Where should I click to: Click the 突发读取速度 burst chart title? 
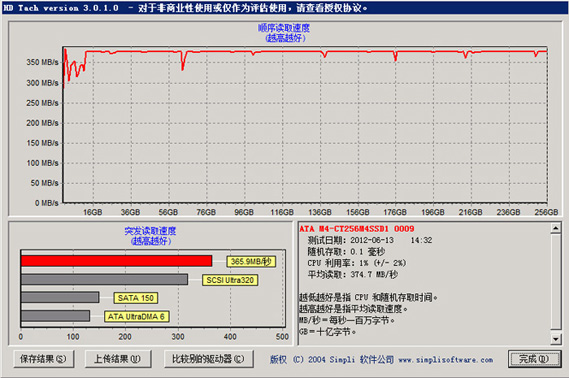click(x=150, y=231)
